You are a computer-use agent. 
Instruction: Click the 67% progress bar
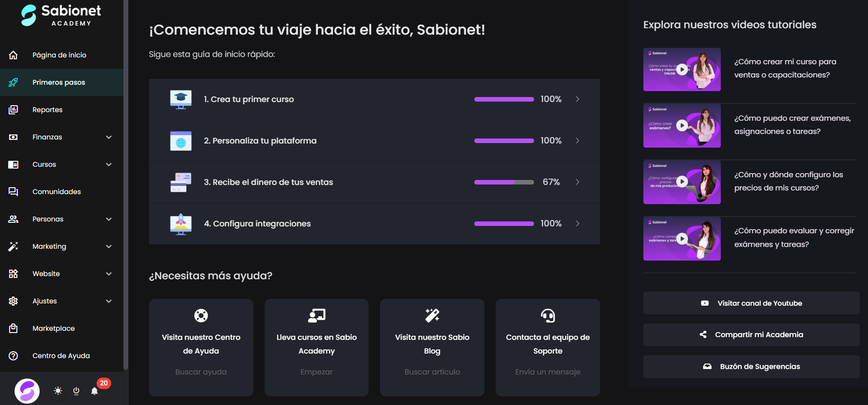tap(504, 182)
